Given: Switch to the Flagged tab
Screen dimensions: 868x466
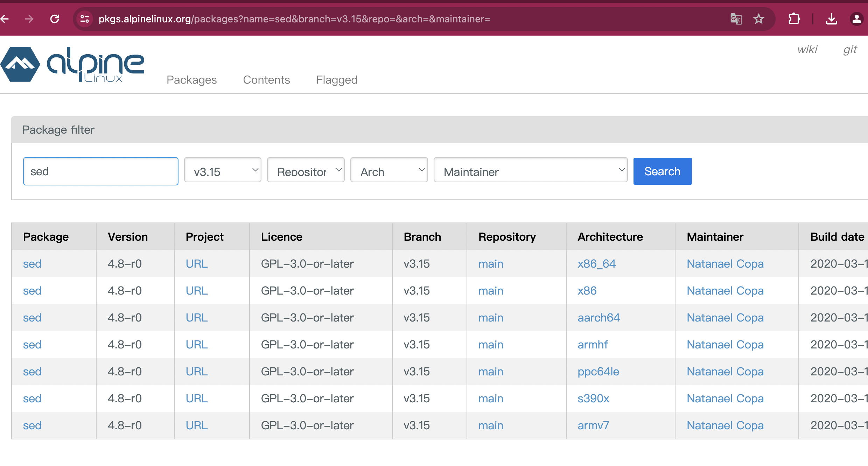Looking at the screenshot, I should tap(336, 79).
